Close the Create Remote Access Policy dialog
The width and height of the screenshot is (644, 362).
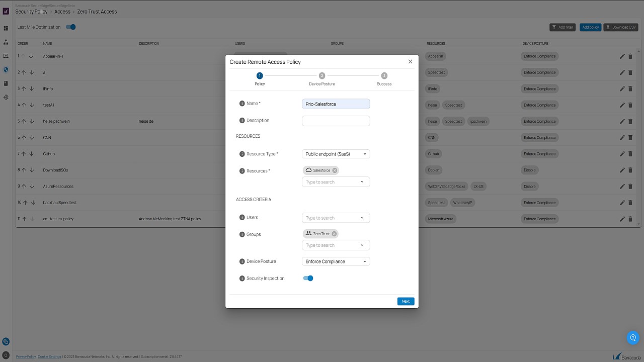pos(410,61)
